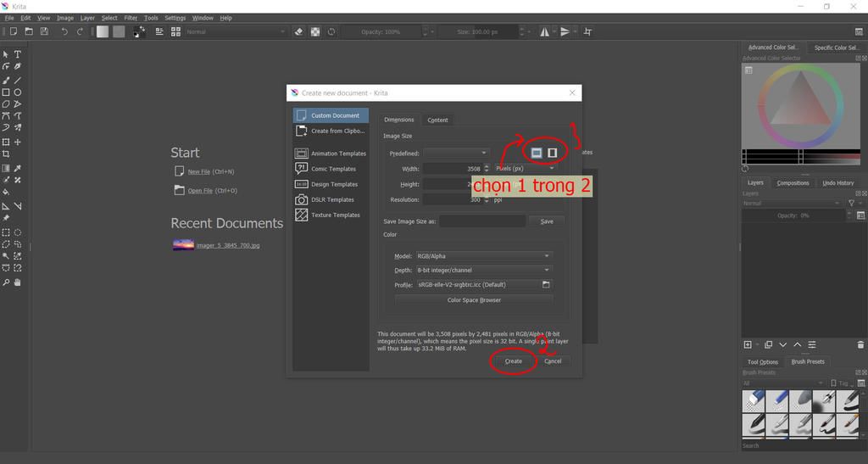Click the Open file toolbar icon
868x464 pixels.
point(29,31)
